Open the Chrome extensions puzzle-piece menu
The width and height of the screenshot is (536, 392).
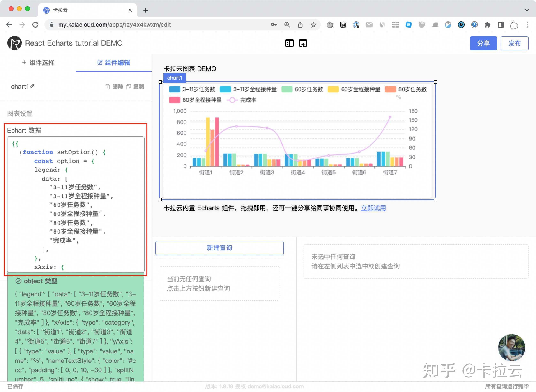tap(488, 25)
